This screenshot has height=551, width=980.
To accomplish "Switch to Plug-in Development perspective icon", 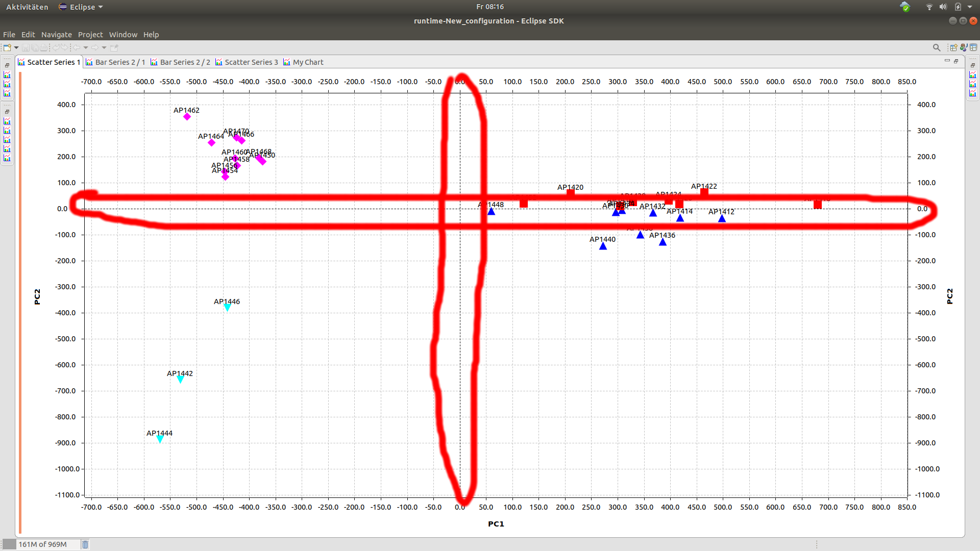I will [964, 47].
